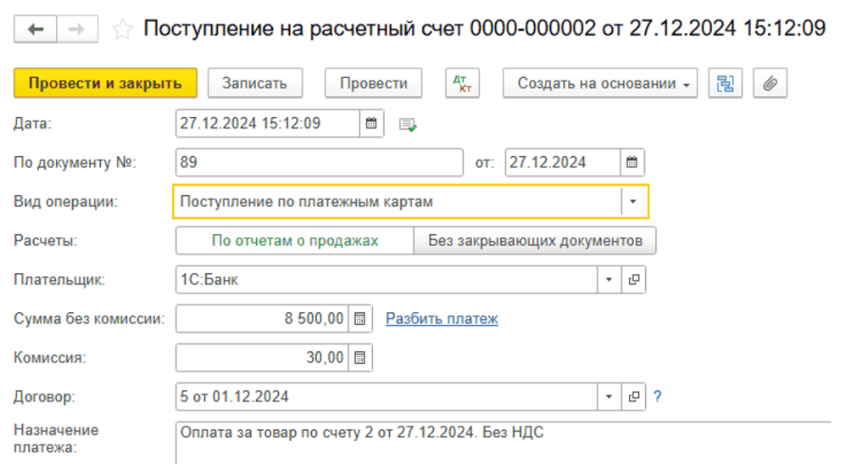Viewport: 868px width, 464px height.
Task: Click the Записать button
Action: coord(254,83)
